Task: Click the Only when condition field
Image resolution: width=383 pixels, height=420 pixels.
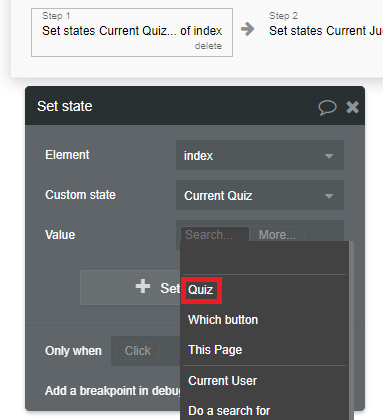Action: pyautogui.click(x=138, y=351)
